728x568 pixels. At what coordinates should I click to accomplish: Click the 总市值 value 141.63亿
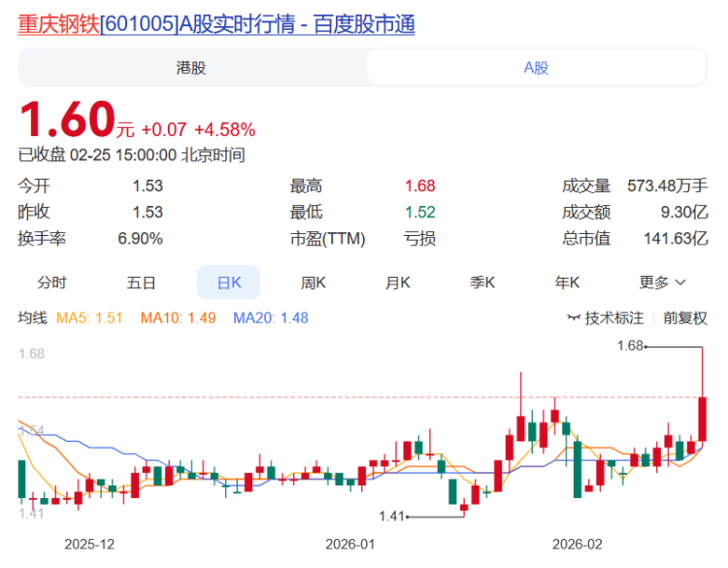click(x=676, y=239)
